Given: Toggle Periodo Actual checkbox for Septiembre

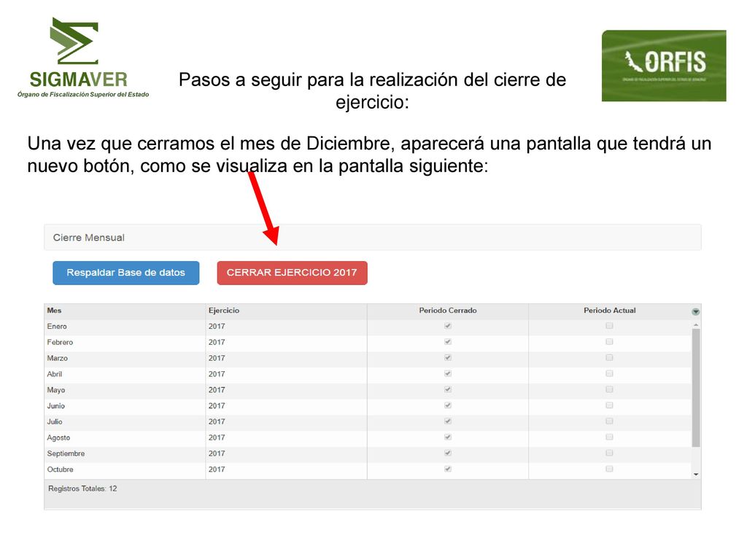Looking at the screenshot, I should [x=609, y=453].
